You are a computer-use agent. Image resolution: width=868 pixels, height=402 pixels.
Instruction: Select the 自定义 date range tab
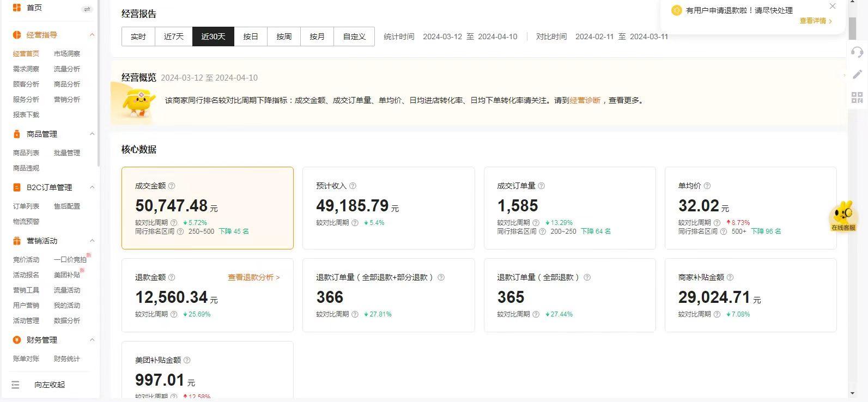(354, 36)
